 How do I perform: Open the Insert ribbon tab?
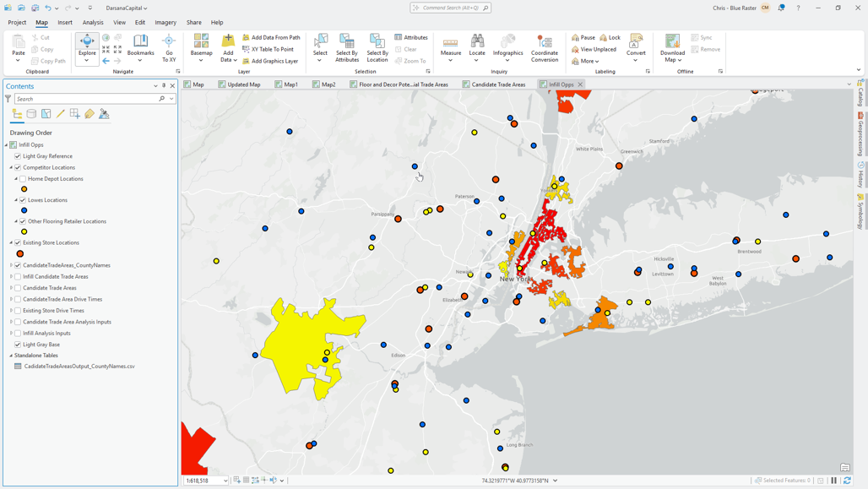pyautogui.click(x=65, y=23)
